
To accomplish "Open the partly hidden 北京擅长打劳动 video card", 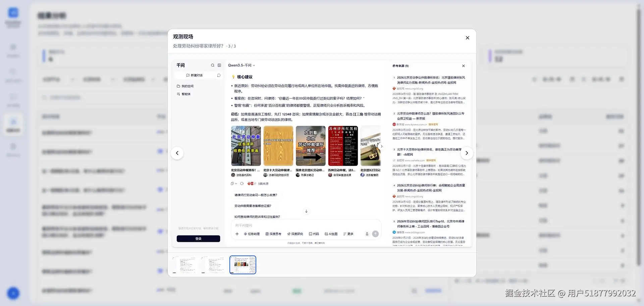I will [x=371, y=151].
